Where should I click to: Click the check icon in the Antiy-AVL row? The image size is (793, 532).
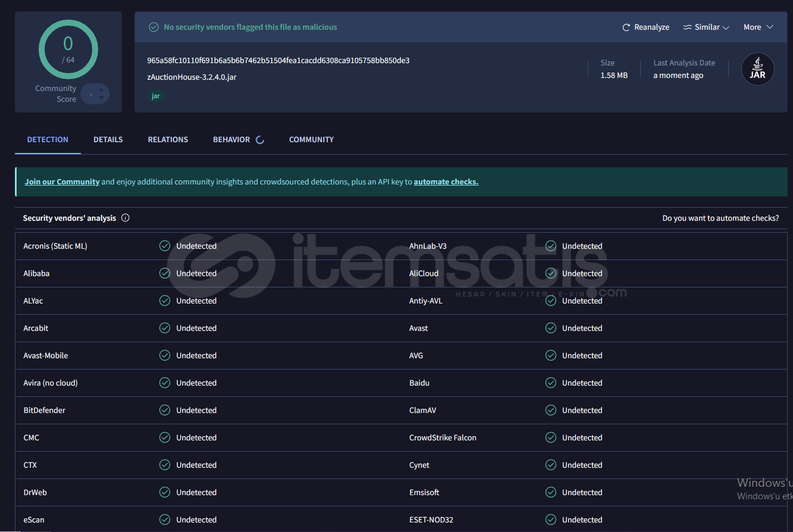pyautogui.click(x=551, y=301)
